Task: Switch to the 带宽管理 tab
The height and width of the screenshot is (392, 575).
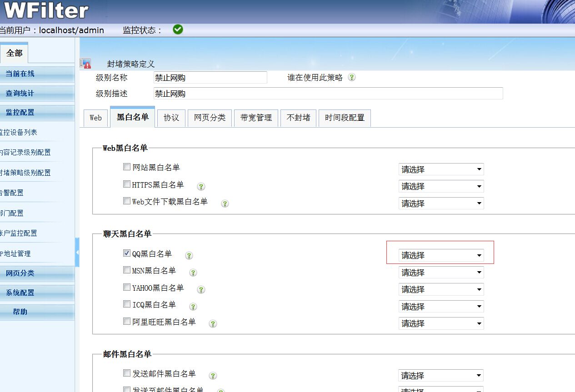Action: click(256, 118)
